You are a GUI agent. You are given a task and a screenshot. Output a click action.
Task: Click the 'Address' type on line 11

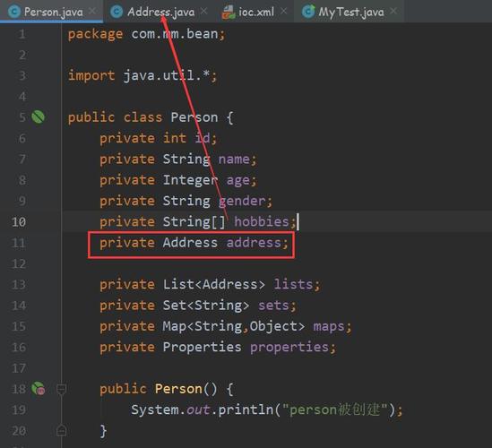point(190,243)
